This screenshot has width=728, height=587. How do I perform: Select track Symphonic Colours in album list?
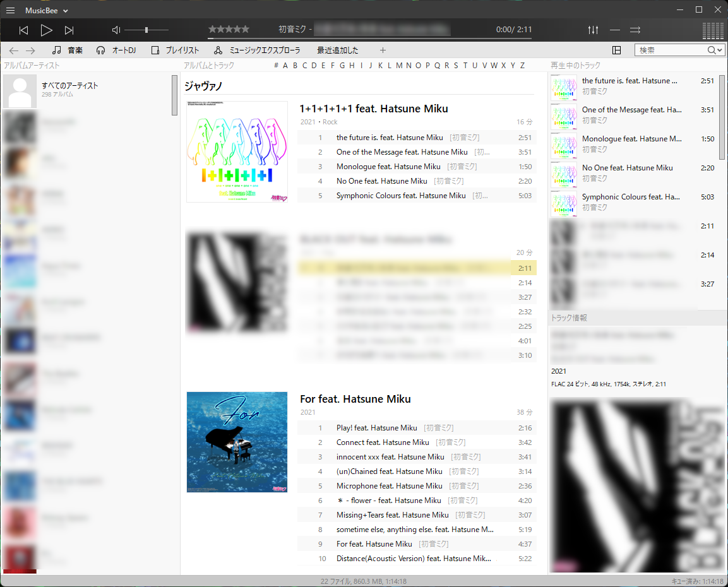(x=417, y=196)
